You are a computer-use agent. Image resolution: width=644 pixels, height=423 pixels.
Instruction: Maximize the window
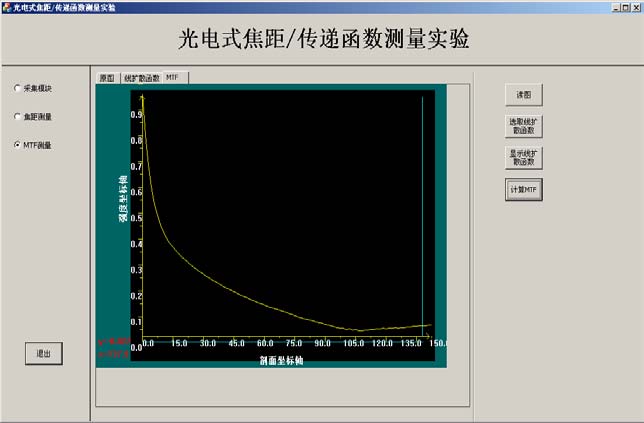point(625,7)
